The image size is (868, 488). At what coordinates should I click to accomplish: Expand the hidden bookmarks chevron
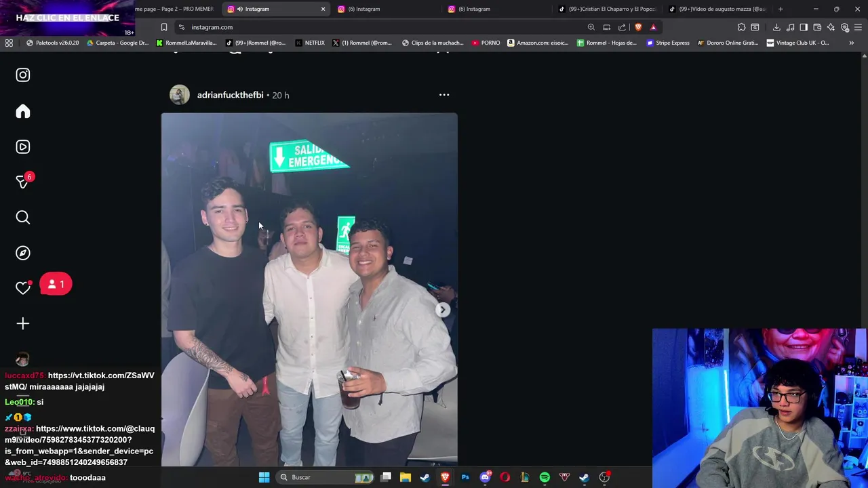(x=852, y=43)
